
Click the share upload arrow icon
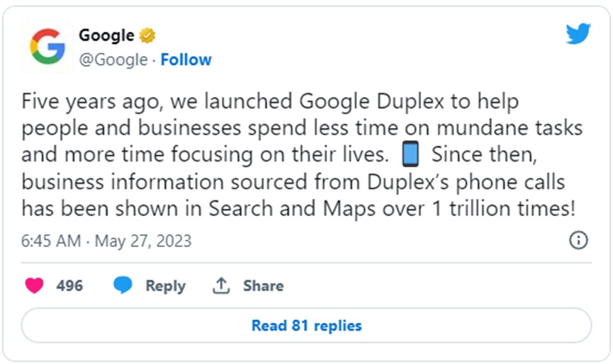[221, 285]
